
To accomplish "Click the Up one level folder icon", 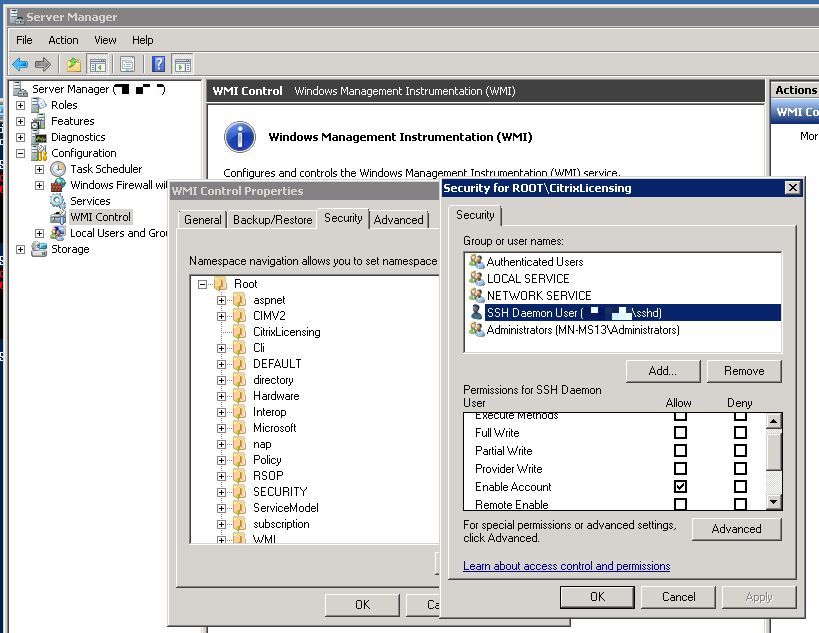I will pyautogui.click(x=74, y=64).
